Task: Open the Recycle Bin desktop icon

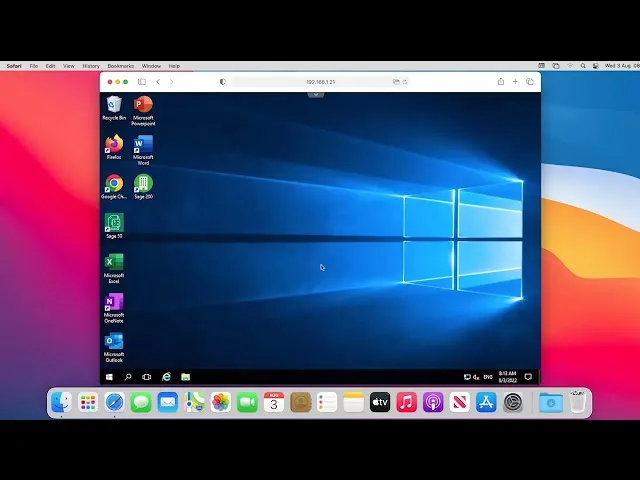Action: (114, 105)
